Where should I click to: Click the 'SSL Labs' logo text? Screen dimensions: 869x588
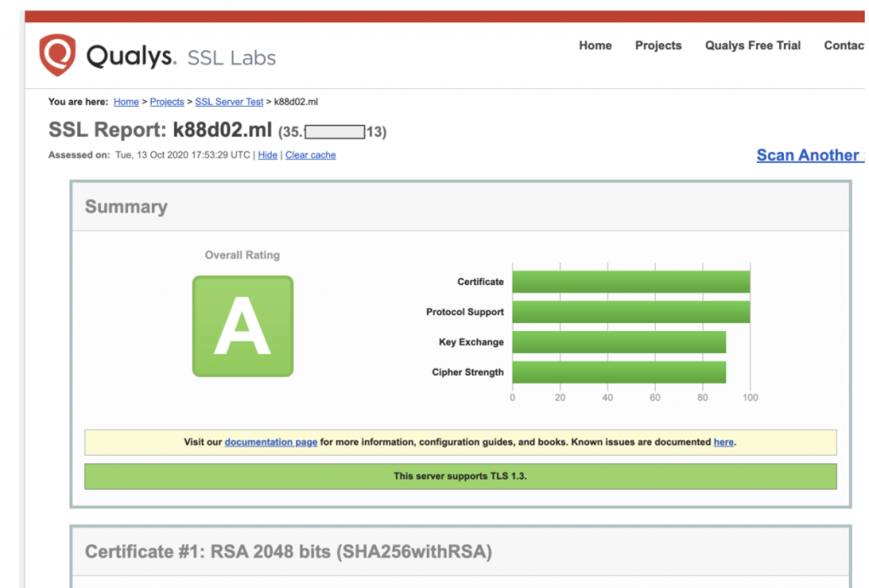(232, 58)
